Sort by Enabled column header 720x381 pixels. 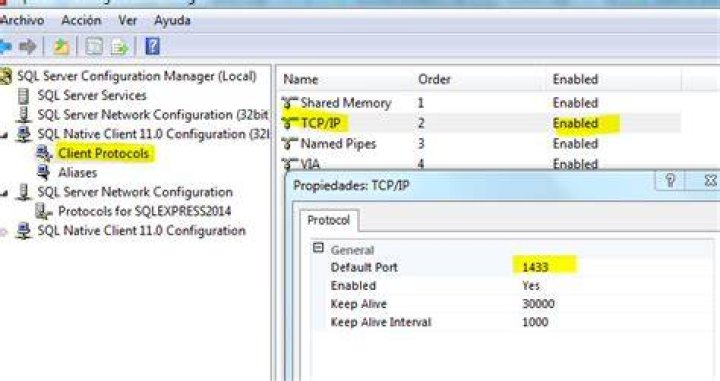click(614, 79)
